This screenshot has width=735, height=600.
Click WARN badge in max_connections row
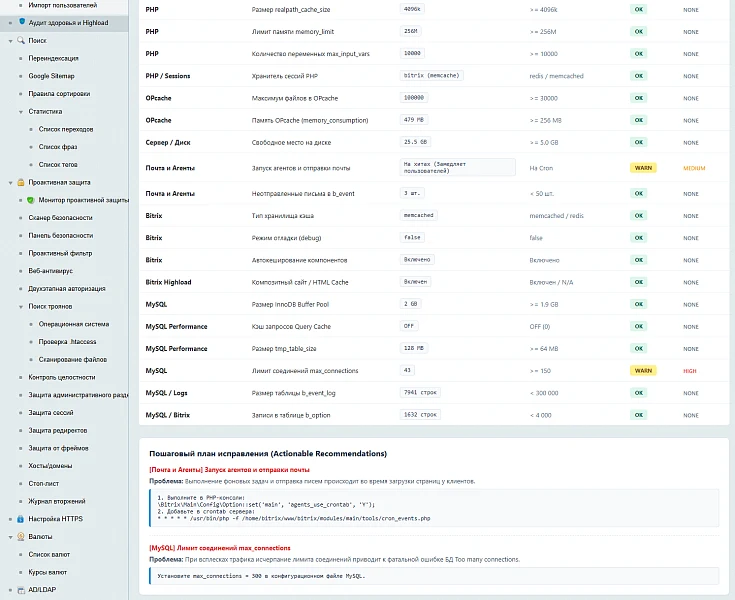pos(643,371)
